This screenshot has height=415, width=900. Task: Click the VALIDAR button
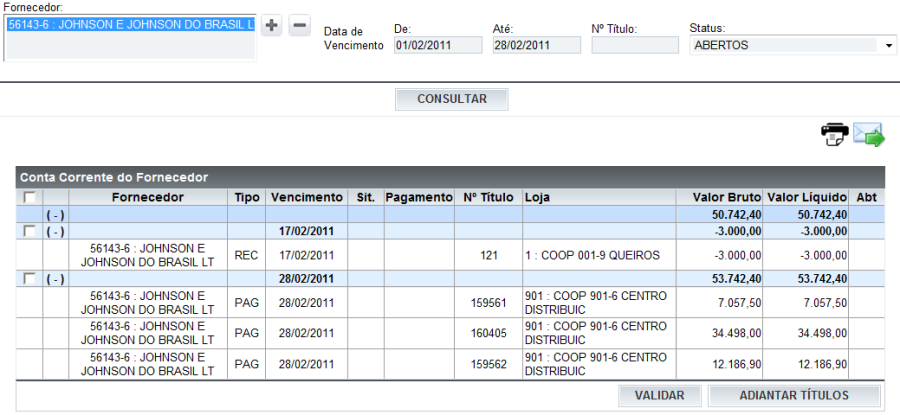tap(660, 395)
